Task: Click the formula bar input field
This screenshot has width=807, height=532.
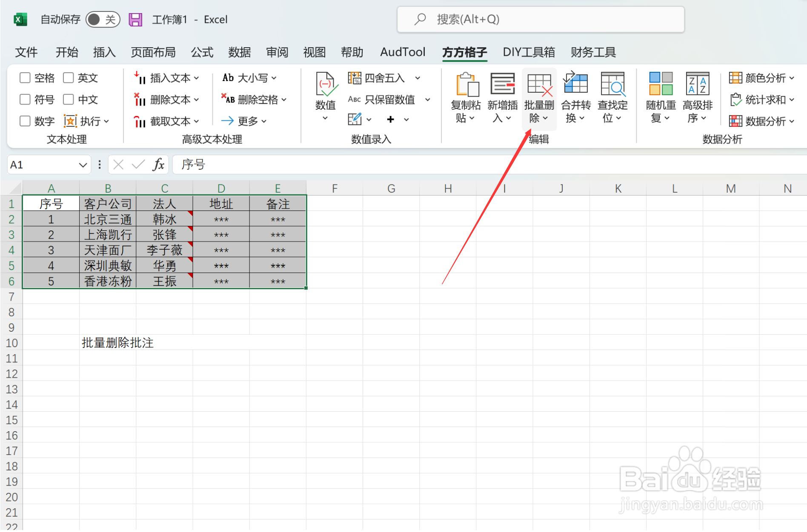Action: [x=489, y=165]
